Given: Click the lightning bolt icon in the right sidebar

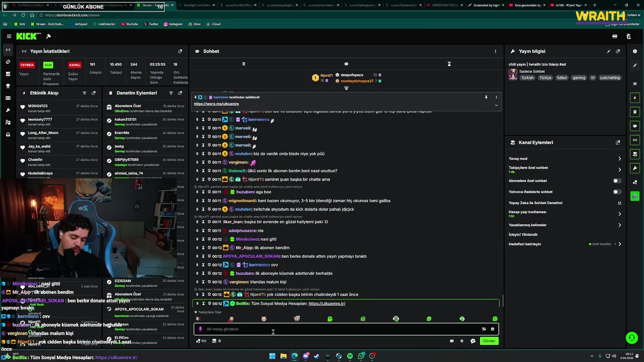Looking at the screenshot, I should [635, 98].
